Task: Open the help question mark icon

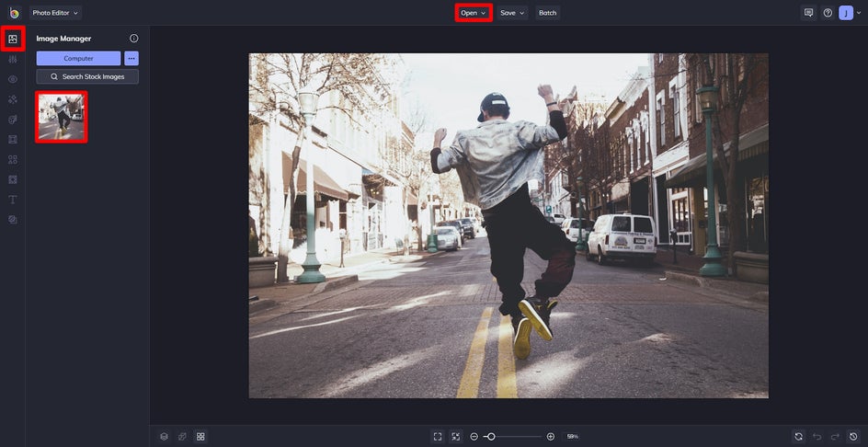Action: tap(828, 13)
